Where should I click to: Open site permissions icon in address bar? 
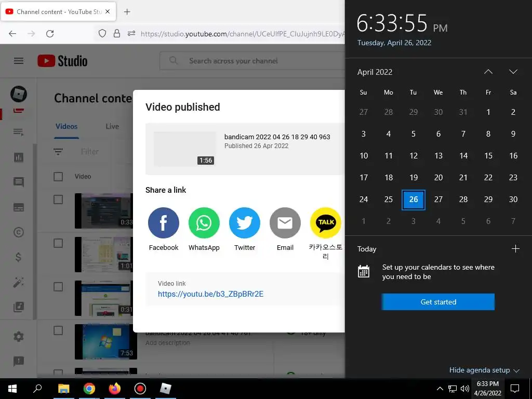[131, 33]
